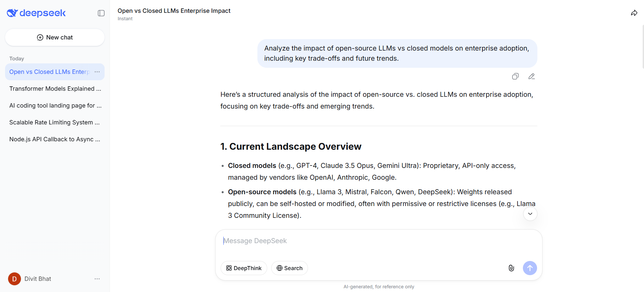Click the conversation title in the header
644x292 pixels.
[174, 11]
